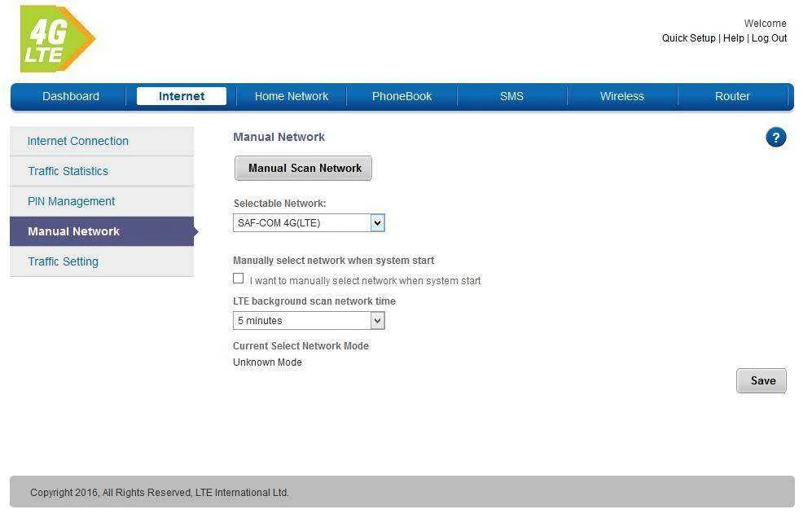Click the 4G LTE logo

[58, 39]
